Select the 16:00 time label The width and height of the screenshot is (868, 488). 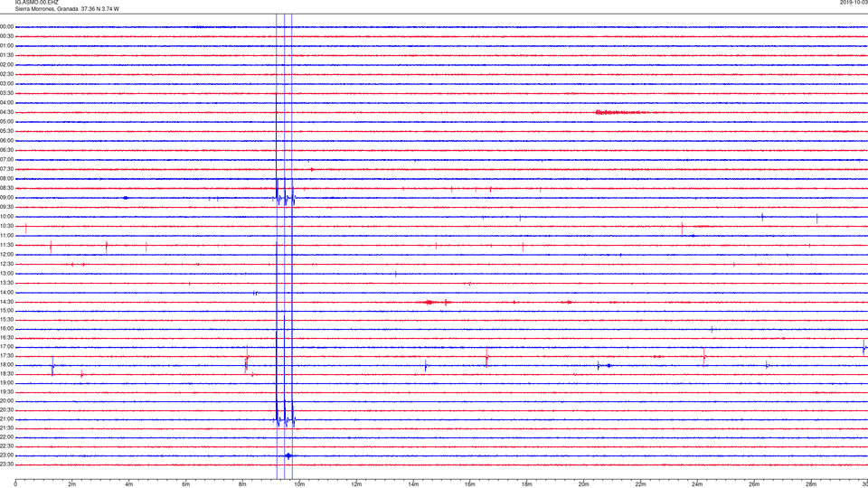(7, 329)
